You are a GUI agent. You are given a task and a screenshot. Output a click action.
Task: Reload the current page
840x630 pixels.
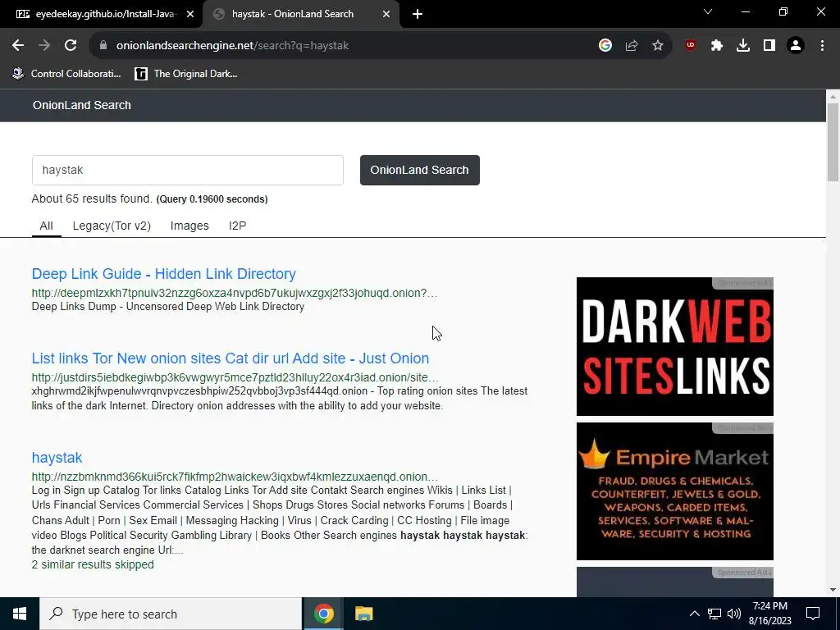click(x=71, y=46)
